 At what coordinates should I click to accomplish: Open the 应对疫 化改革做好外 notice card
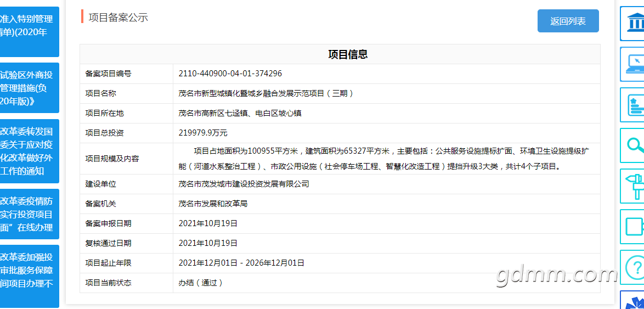point(29,151)
